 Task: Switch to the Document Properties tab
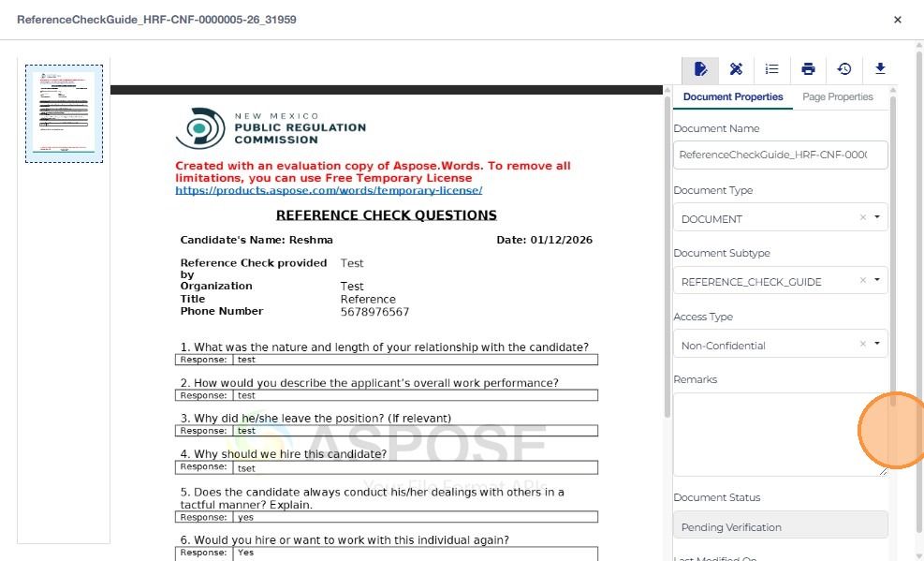[732, 96]
